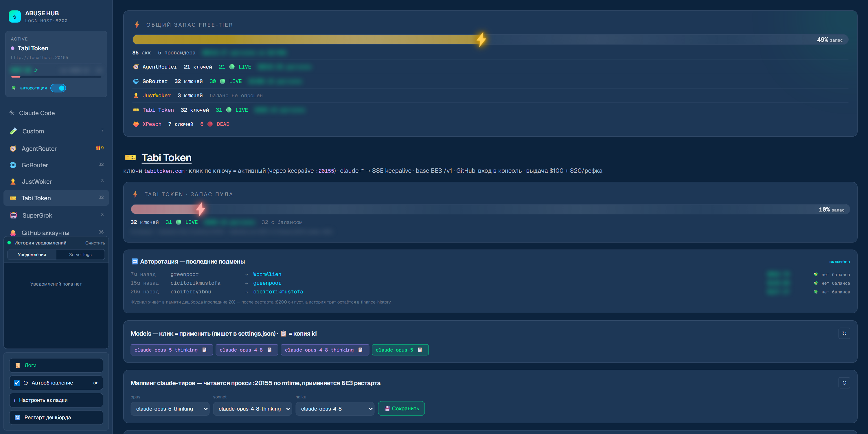Viewport: 868px width, 434px height.
Task: Switch to the Уведомления tab
Action: tap(32, 254)
